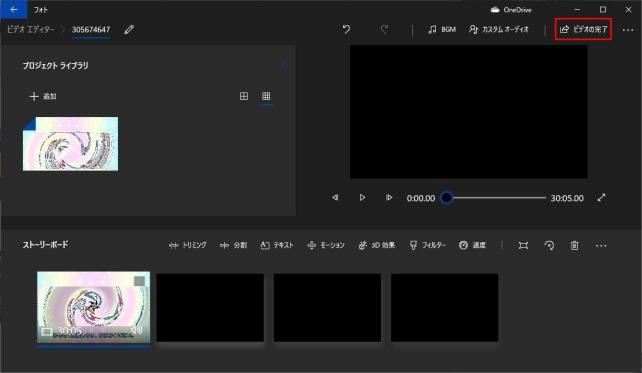This screenshot has height=373, width=642.
Task: Go back with the blue arrow button
Action: coord(14,9)
